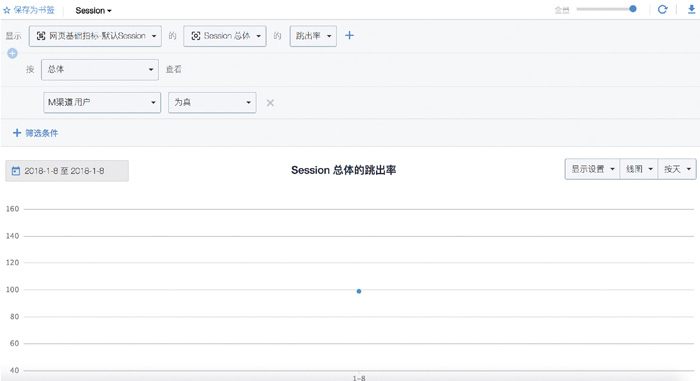Click the data point on the chart
The width and height of the screenshot is (700, 381).
pyautogui.click(x=359, y=291)
